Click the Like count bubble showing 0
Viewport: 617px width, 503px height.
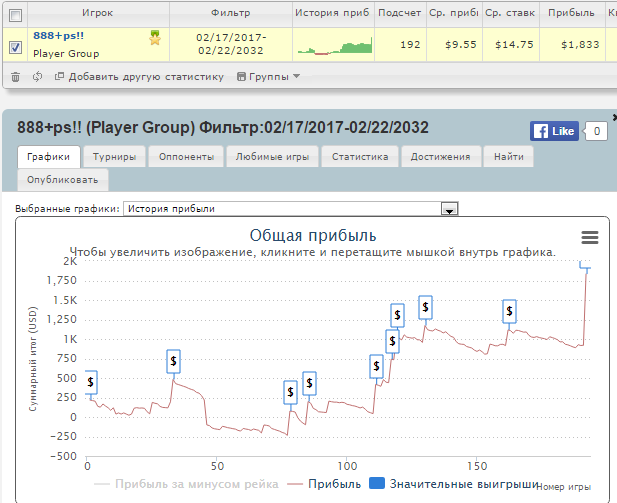[x=597, y=131]
